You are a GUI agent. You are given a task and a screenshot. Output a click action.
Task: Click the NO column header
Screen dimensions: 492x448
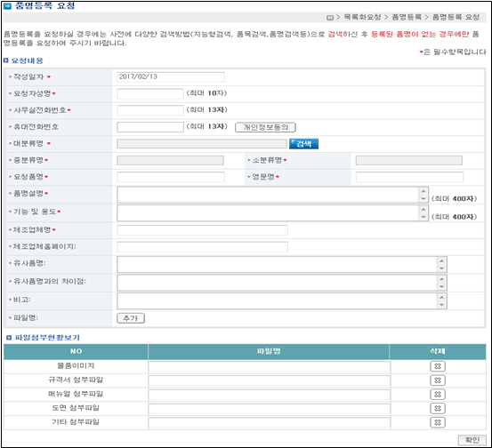pyautogui.click(x=76, y=351)
